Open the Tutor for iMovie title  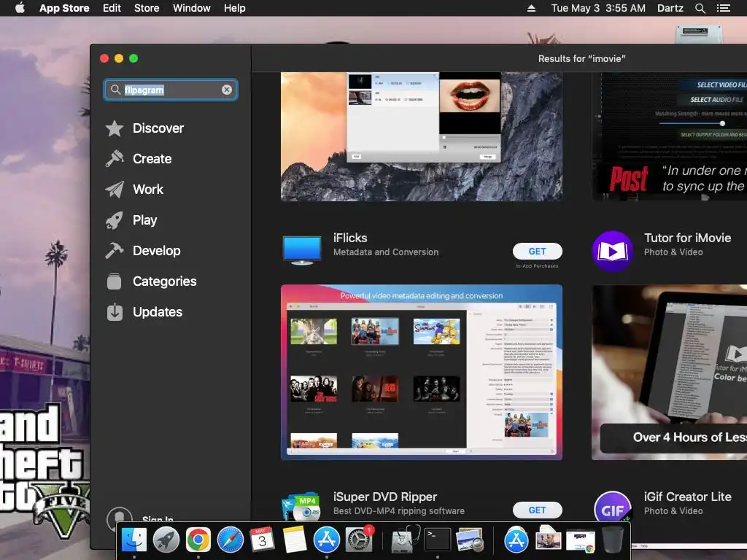[x=687, y=238]
